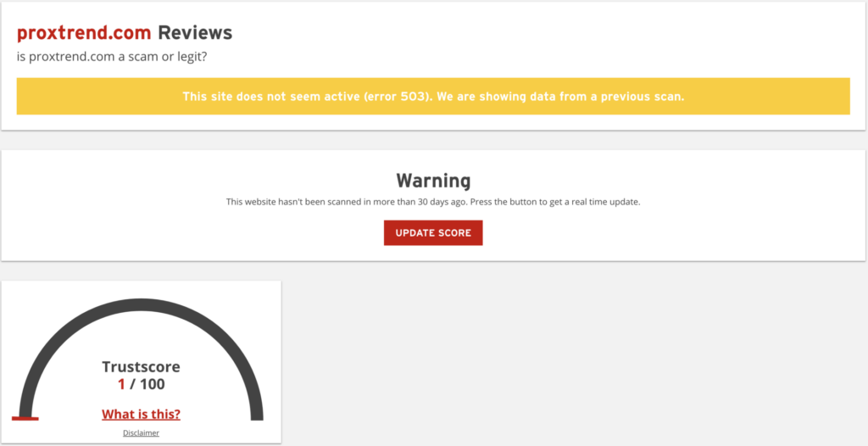Click the 'Trustscore' label in gauge
The width and height of the screenshot is (868, 446).
142,367
